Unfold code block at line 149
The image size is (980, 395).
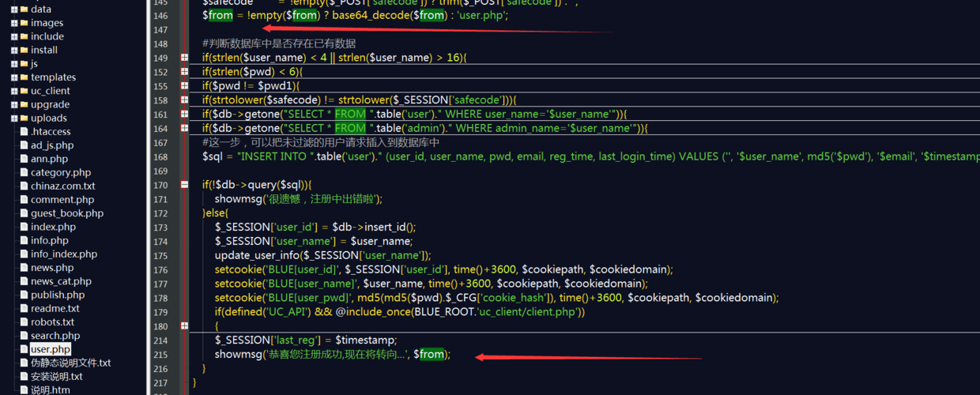click(184, 58)
